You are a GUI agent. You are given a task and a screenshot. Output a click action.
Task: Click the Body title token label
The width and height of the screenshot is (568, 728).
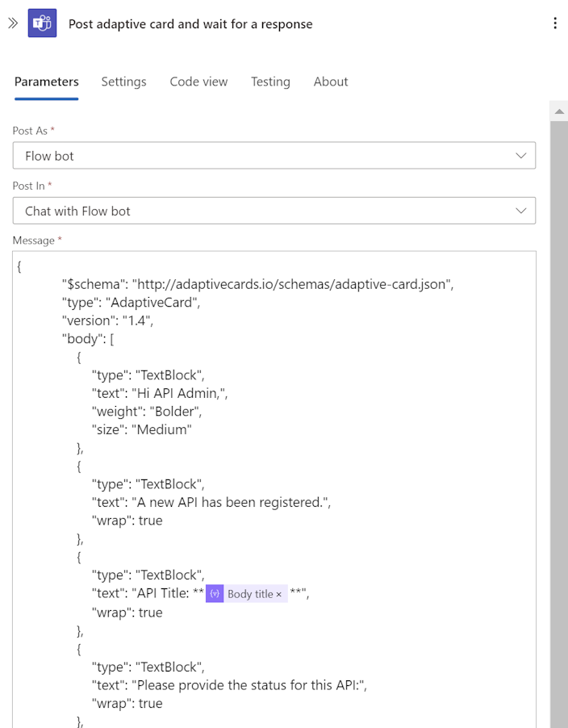(250, 594)
